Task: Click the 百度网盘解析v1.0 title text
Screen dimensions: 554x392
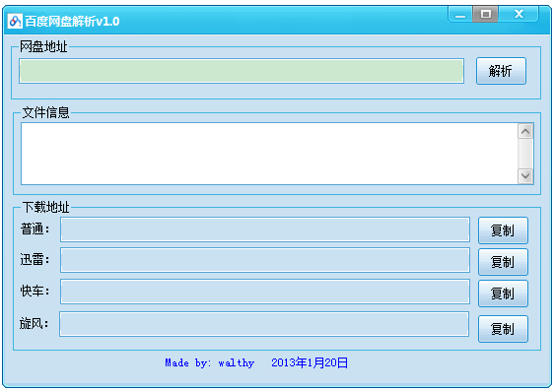Action: click(72, 22)
